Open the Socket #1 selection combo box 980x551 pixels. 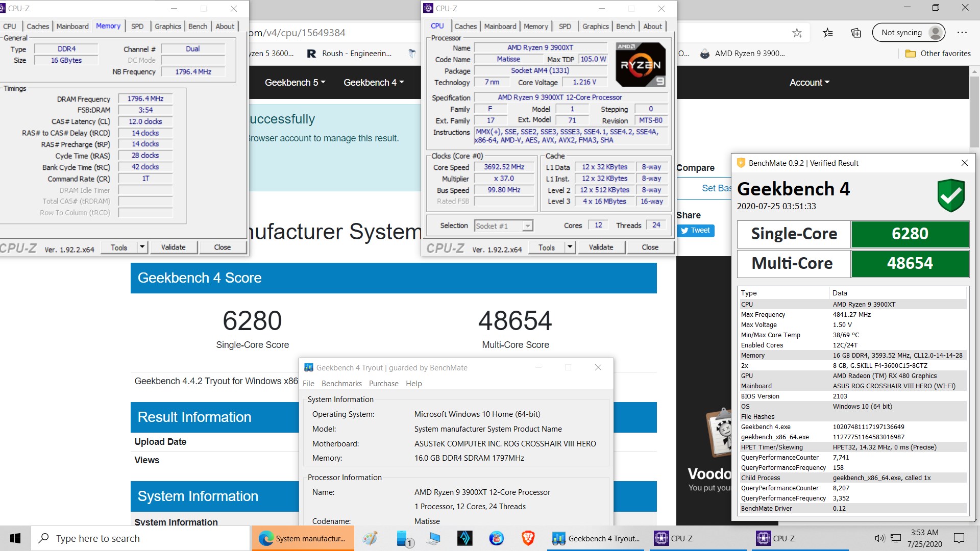point(503,226)
